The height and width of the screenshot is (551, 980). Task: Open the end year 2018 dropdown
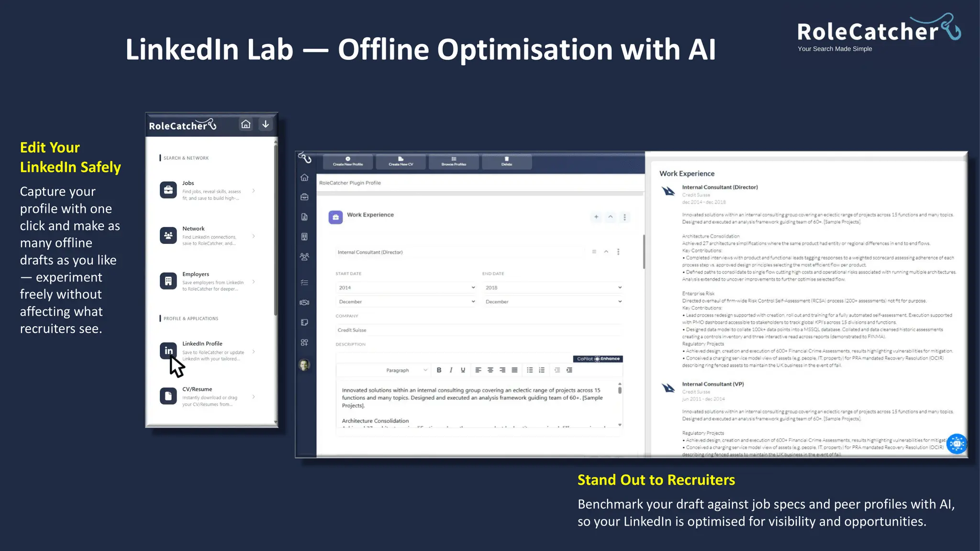[553, 287]
